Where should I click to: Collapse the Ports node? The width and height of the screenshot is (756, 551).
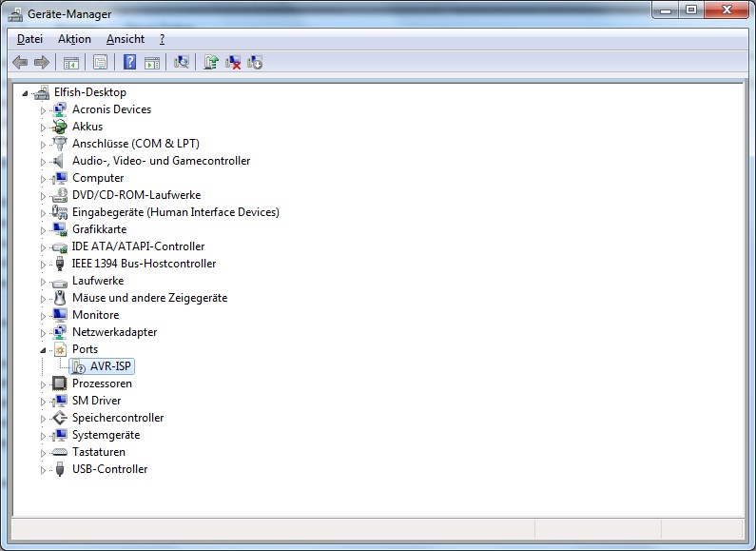click(43, 350)
